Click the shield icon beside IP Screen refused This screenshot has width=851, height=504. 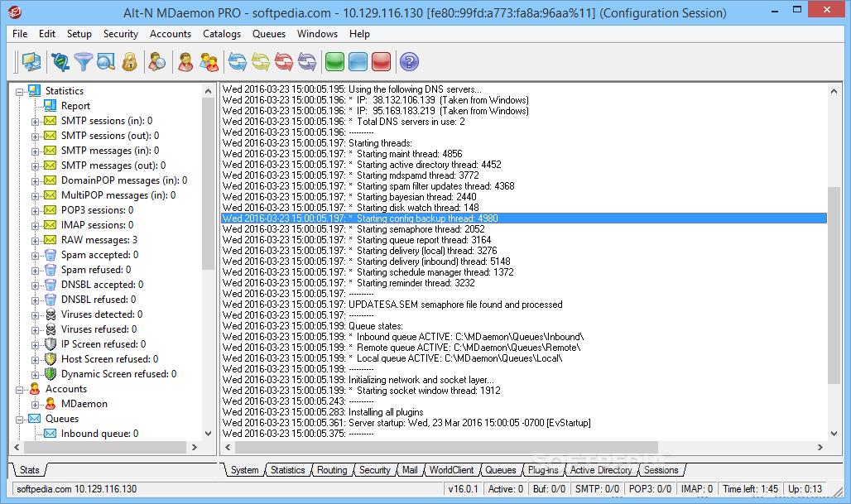point(50,344)
